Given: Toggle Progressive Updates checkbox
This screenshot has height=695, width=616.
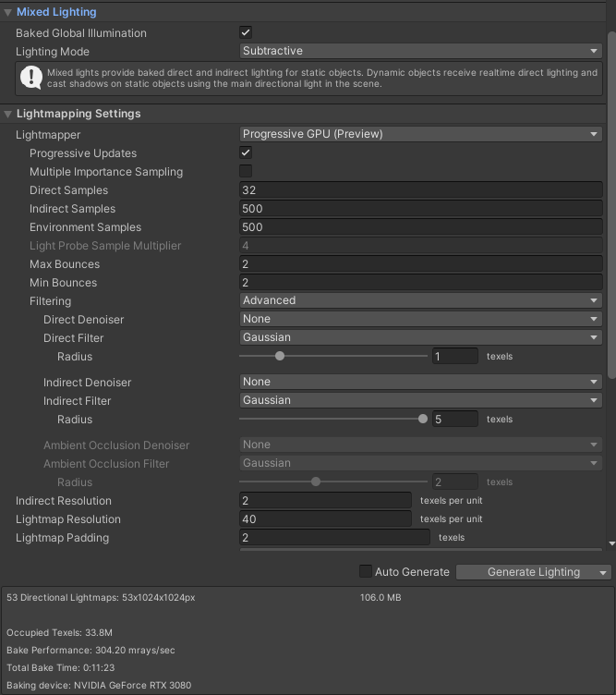Looking at the screenshot, I should [246, 152].
